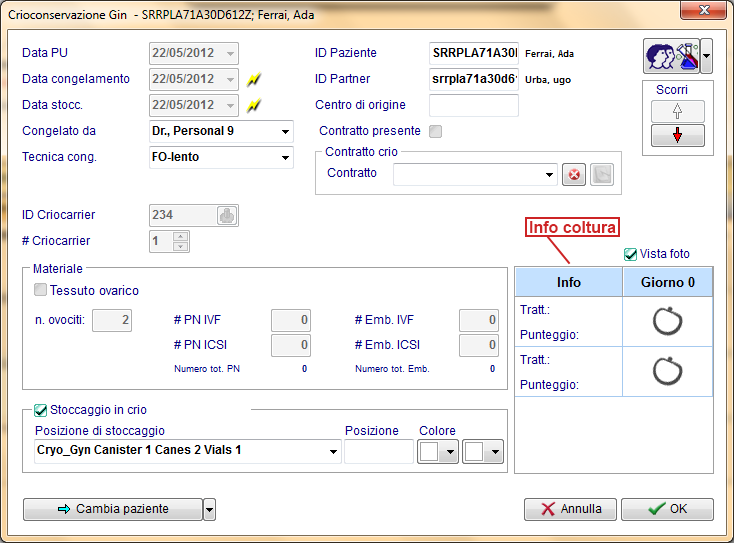The image size is (734, 543).
Task: Uncheck the Stoccaggio in crio checkbox
Action: (40, 410)
